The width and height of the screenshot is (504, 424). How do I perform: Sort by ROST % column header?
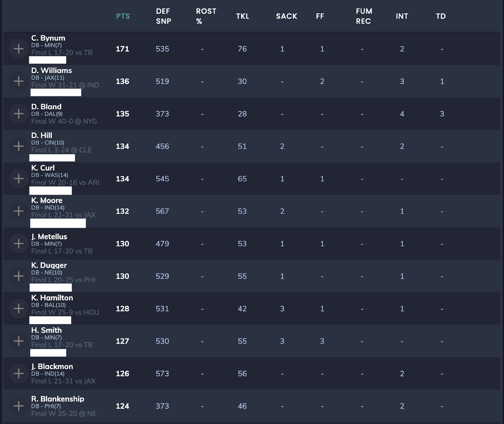coord(206,16)
